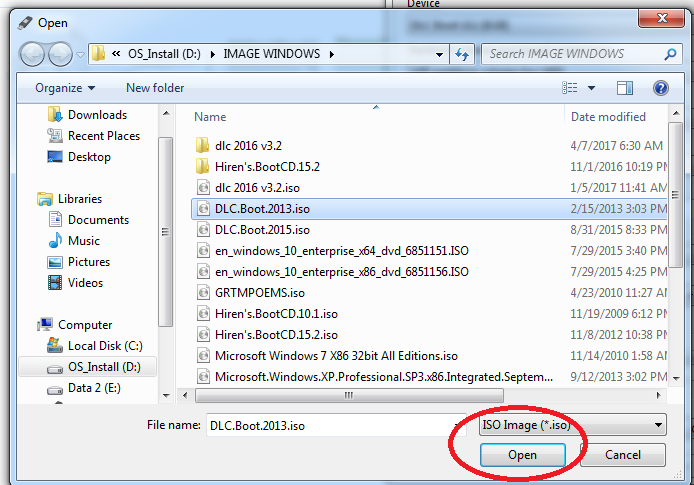The width and height of the screenshot is (694, 485).
Task: Select Desktop in navigation pane
Action: pyautogui.click(x=79, y=157)
